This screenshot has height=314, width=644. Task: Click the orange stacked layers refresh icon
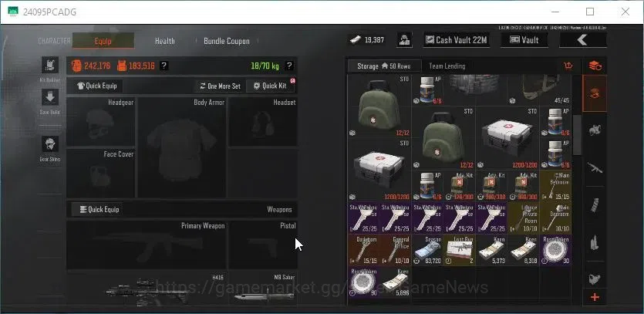click(595, 66)
